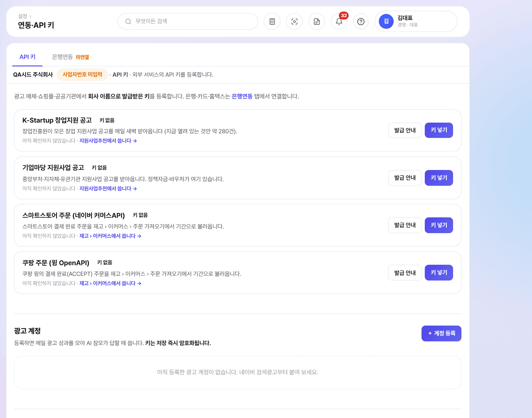Click the 쿠팡 주문 (윙 OpenAPI) title
The image size is (532, 418).
(x=56, y=263)
